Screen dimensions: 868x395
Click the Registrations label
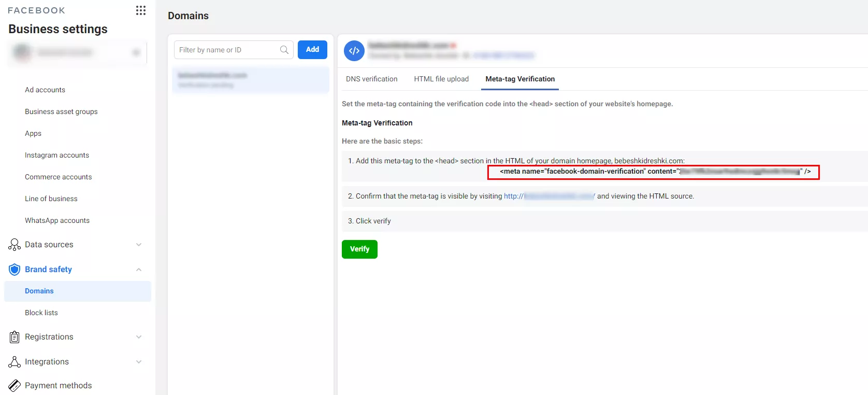(x=49, y=337)
